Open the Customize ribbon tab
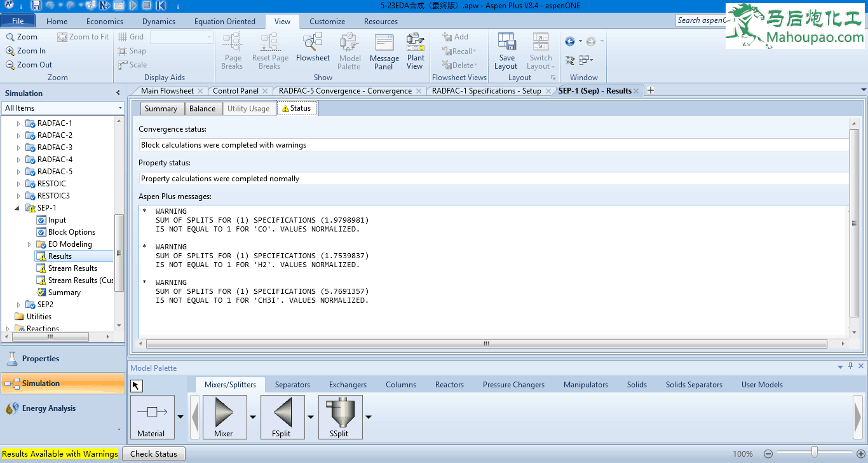The height and width of the screenshot is (463, 868). (x=327, y=22)
